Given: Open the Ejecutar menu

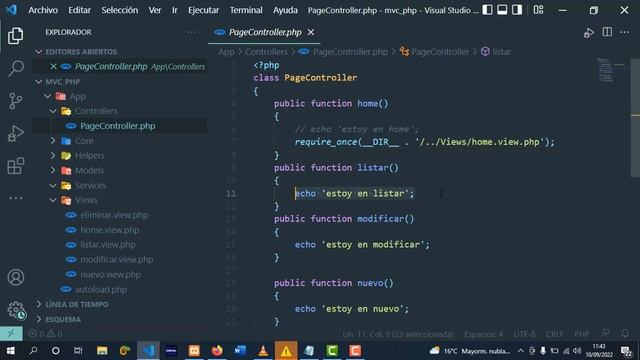Looking at the screenshot, I should click(x=203, y=10).
